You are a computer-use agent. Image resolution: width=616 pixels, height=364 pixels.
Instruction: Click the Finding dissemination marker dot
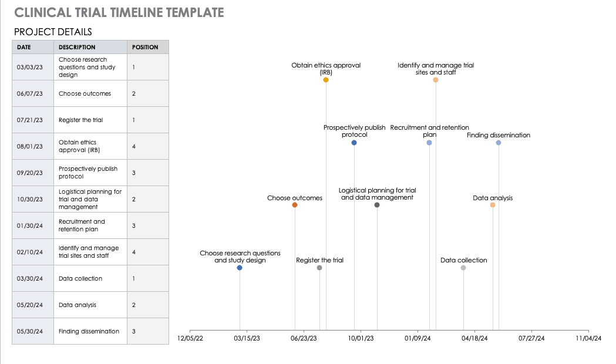[499, 143]
